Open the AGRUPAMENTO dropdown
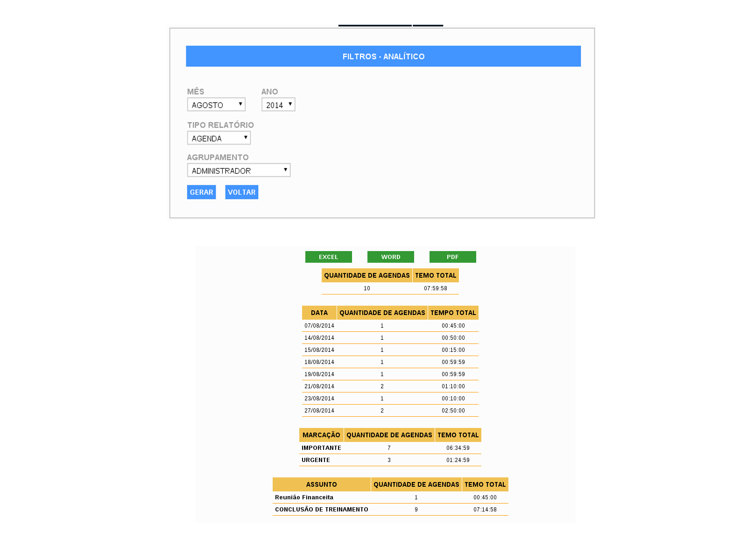 pos(239,170)
